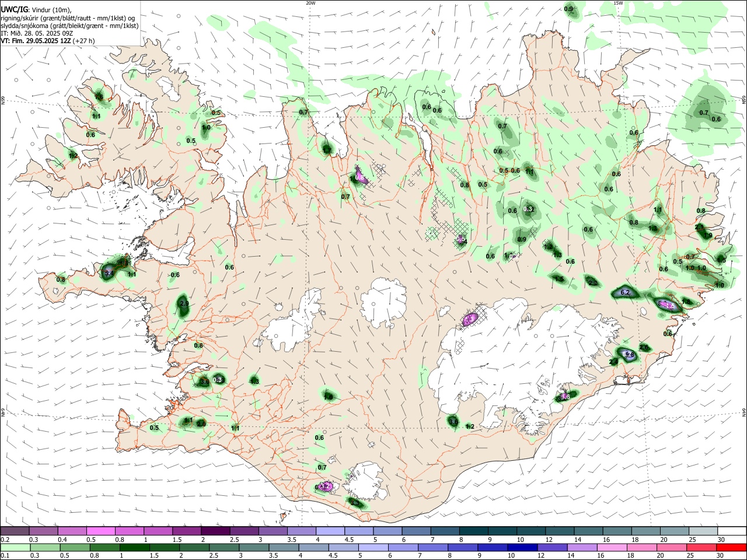Viewport: 747px width, 560px height.
Task: Pick the palest green 0.1 rain scale swatch
Action: point(15,547)
